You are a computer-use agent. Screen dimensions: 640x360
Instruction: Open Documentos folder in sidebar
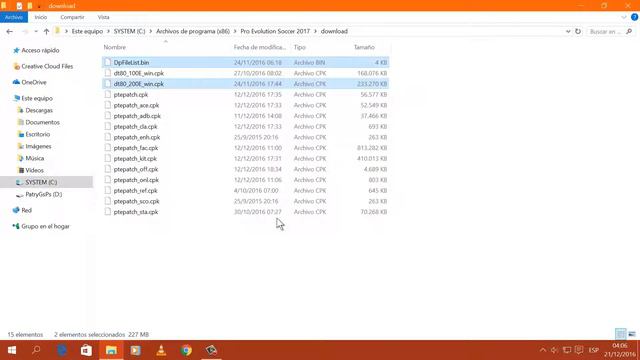pos(42,122)
